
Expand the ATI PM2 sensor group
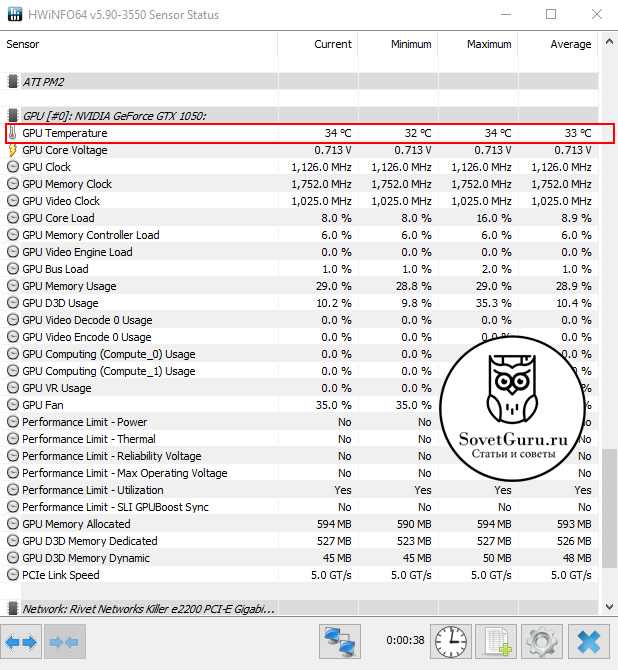(x=13, y=82)
